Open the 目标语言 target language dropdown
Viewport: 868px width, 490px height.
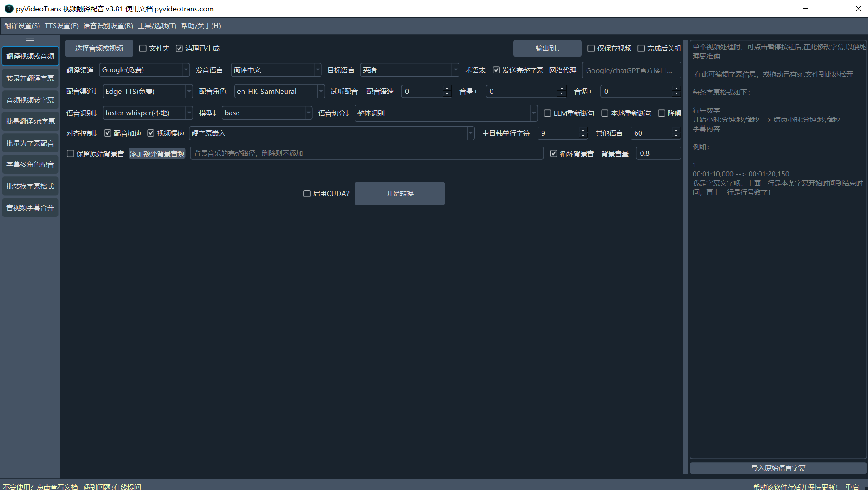(455, 70)
